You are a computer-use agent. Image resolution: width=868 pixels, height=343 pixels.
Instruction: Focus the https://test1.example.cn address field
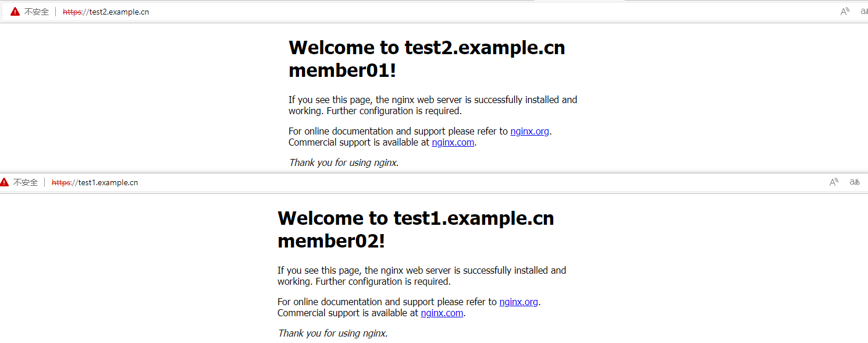[x=95, y=182]
